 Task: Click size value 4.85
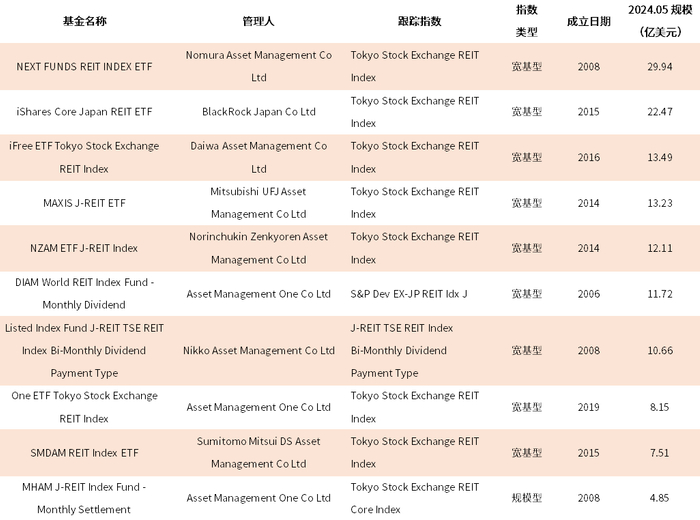[660, 498]
